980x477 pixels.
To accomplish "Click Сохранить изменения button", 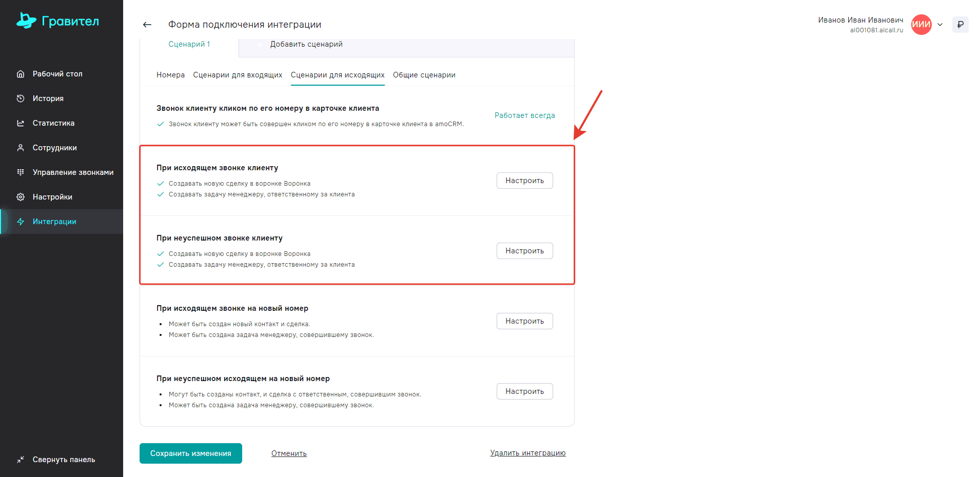I will (x=190, y=453).
